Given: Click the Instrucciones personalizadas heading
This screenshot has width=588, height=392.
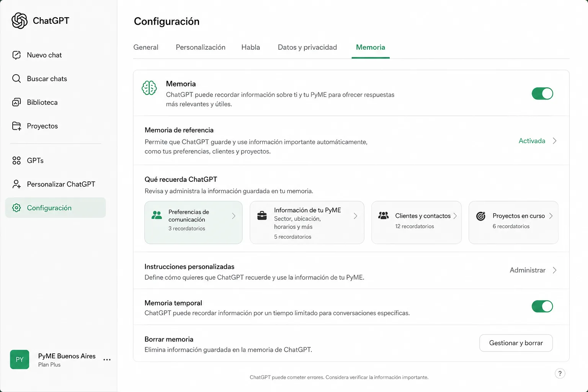Looking at the screenshot, I should click(189, 267).
